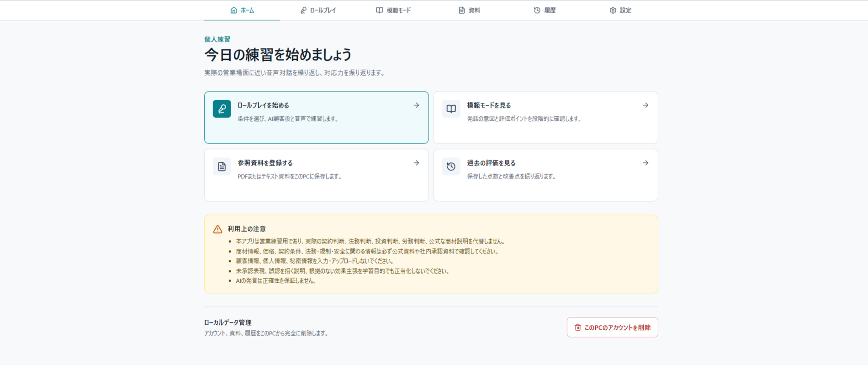Click このPCのアカウントを削除 button

coord(612,327)
